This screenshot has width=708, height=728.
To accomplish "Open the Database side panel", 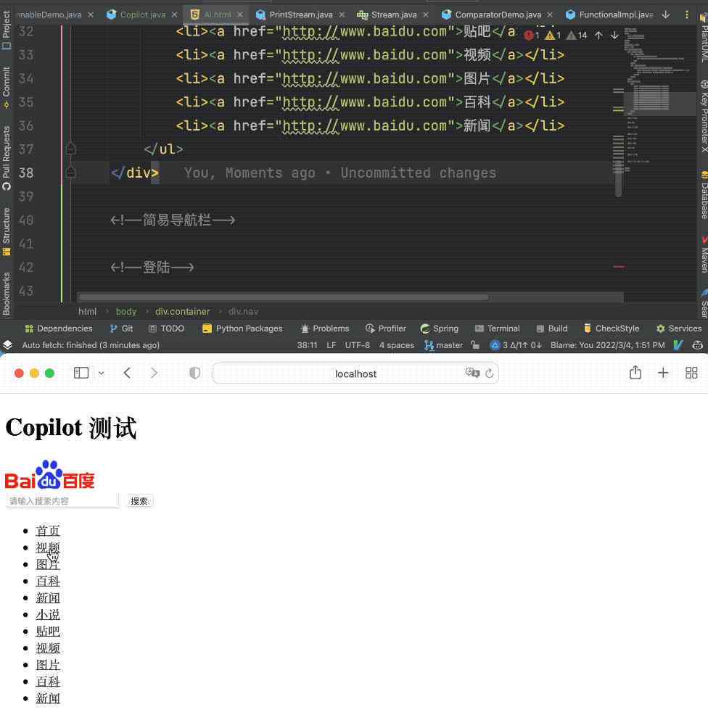I will point(704,195).
